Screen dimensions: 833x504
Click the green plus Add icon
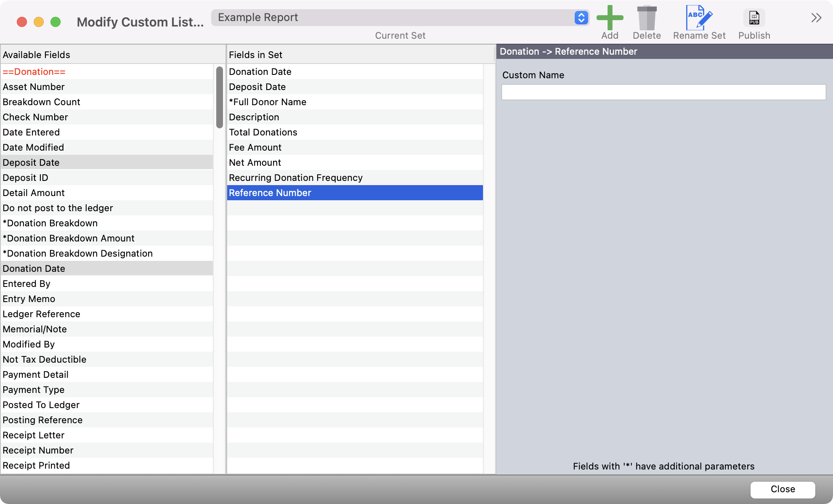tap(610, 18)
